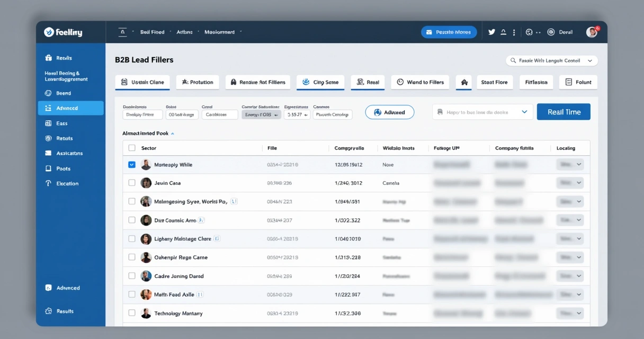Uncheck the Marteaply Wille row checkbox
The width and height of the screenshot is (644, 339).
coord(132,165)
